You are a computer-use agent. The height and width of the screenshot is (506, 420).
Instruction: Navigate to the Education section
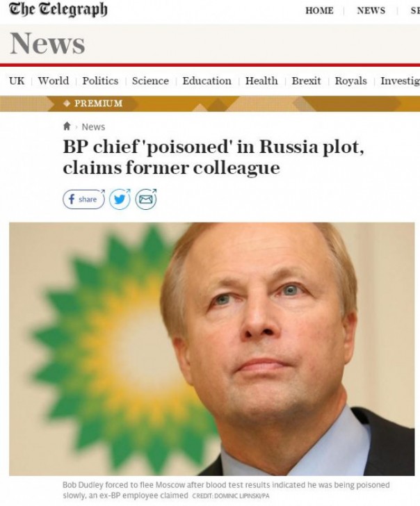[207, 81]
